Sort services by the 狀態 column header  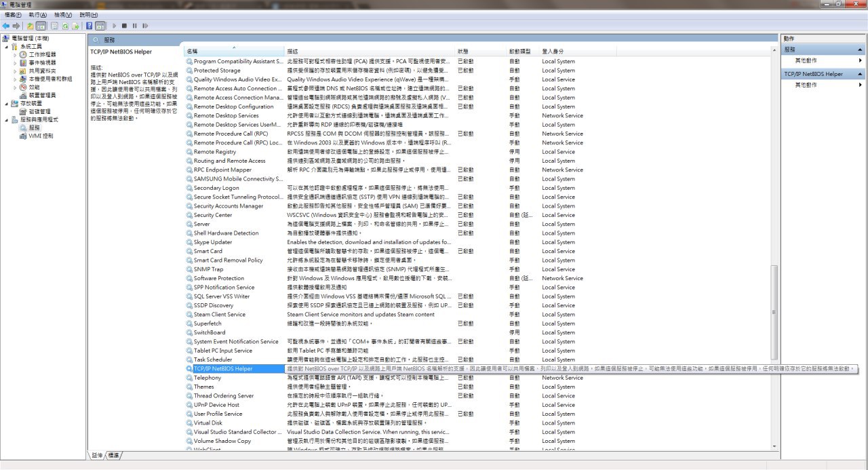pos(462,51)
